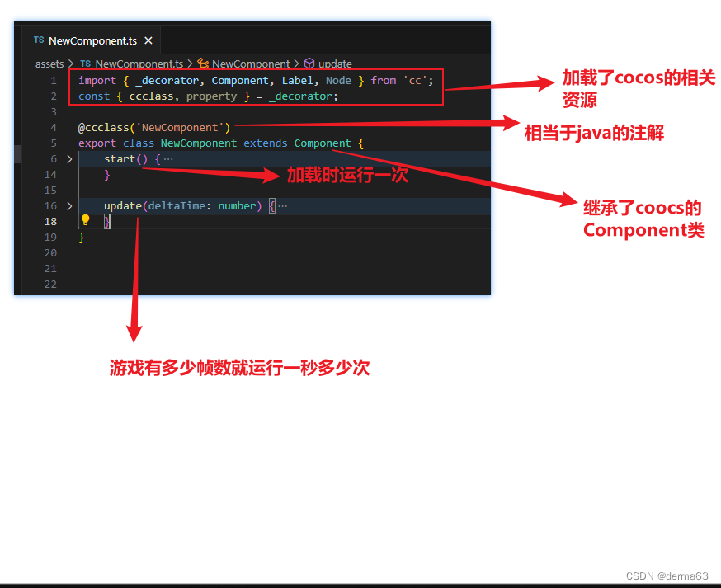
Task: Open the breadcrumb chevron before update
Action: 295,64
